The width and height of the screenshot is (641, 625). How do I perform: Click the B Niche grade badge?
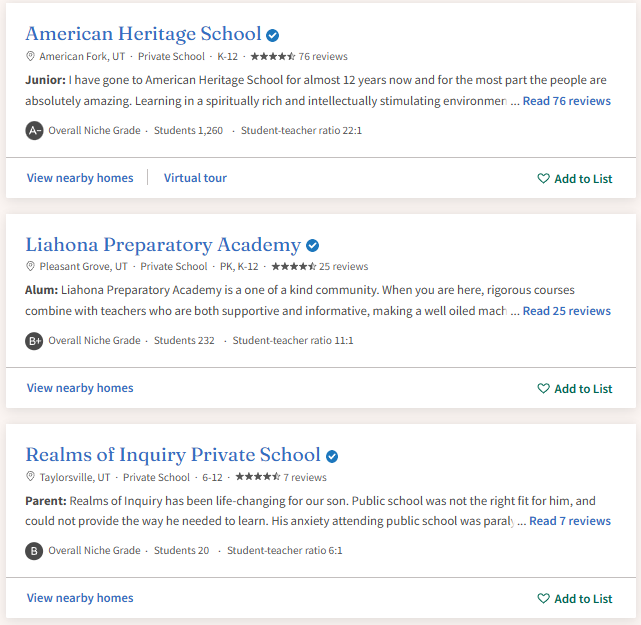point(34,551)
